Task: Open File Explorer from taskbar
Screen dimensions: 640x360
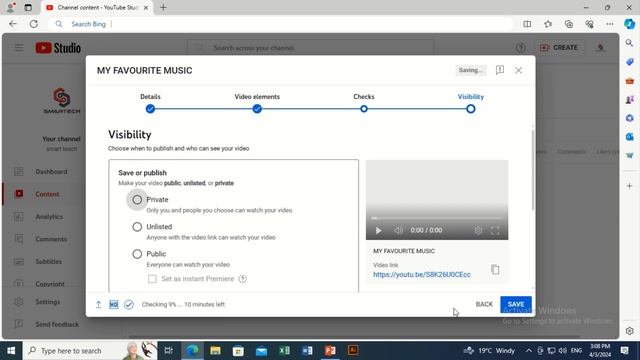Action: pos(216,351)
